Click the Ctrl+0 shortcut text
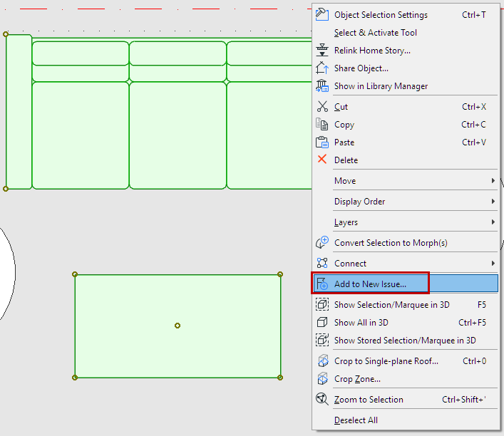The image size is (504, 436). tap(474, 360)
